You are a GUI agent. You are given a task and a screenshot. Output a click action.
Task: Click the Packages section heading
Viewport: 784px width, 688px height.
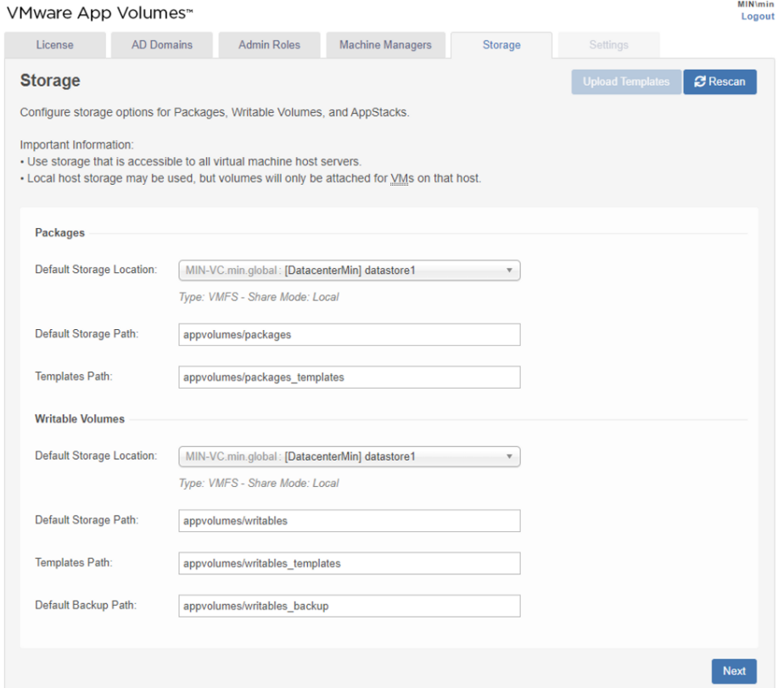60,233
